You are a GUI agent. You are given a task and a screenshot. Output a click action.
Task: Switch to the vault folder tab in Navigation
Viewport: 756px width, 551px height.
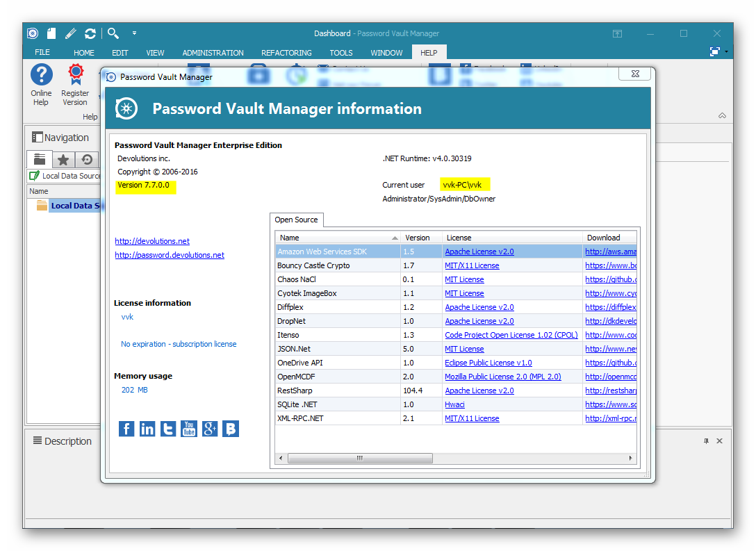click(x=40, y=159)
